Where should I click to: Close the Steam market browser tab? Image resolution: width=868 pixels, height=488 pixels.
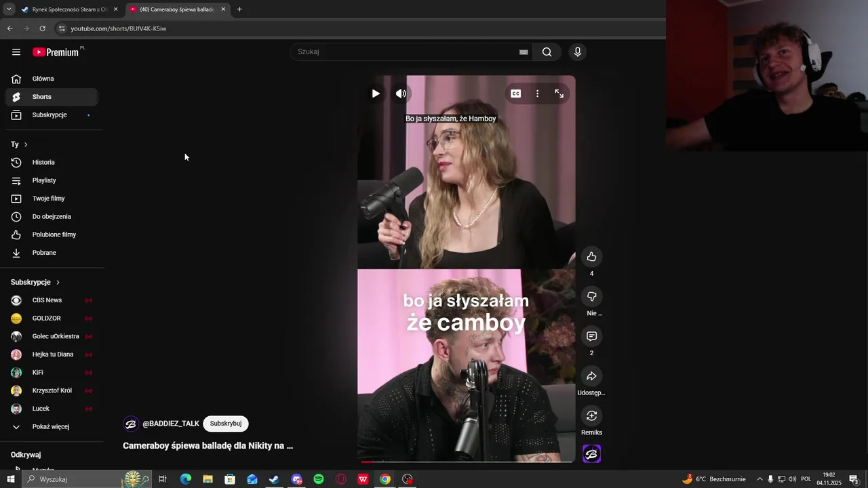pos(115,9)
